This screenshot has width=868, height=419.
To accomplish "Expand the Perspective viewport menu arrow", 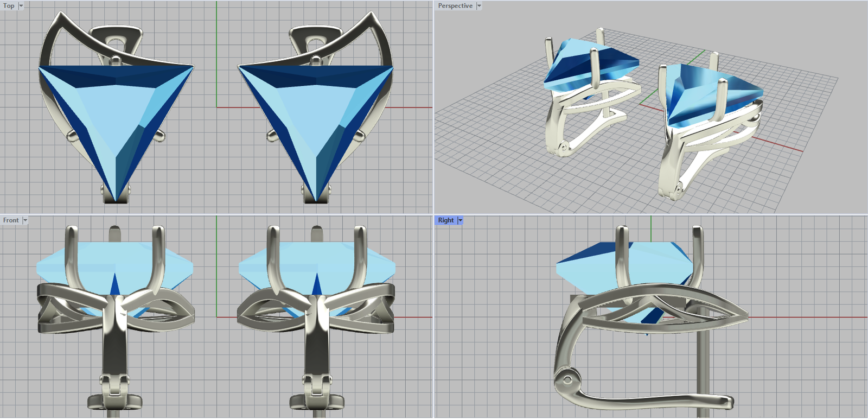I will [479, 6].
